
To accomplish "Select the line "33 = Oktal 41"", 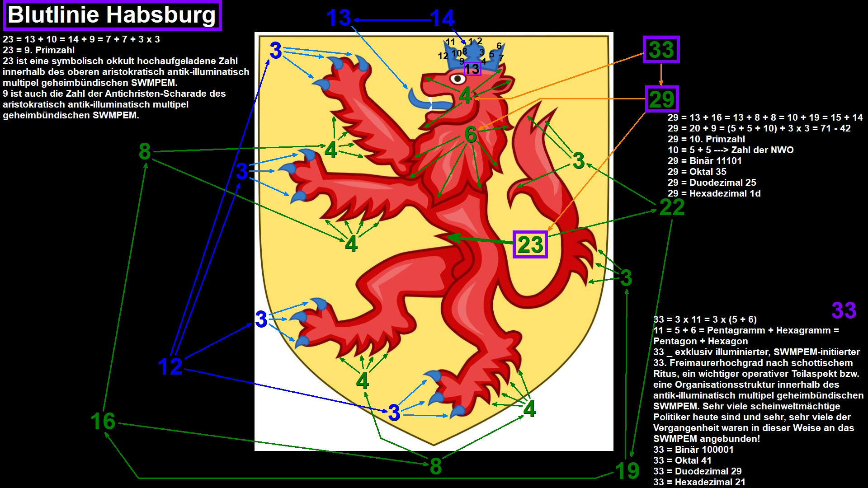I will (x=682, y=460).
